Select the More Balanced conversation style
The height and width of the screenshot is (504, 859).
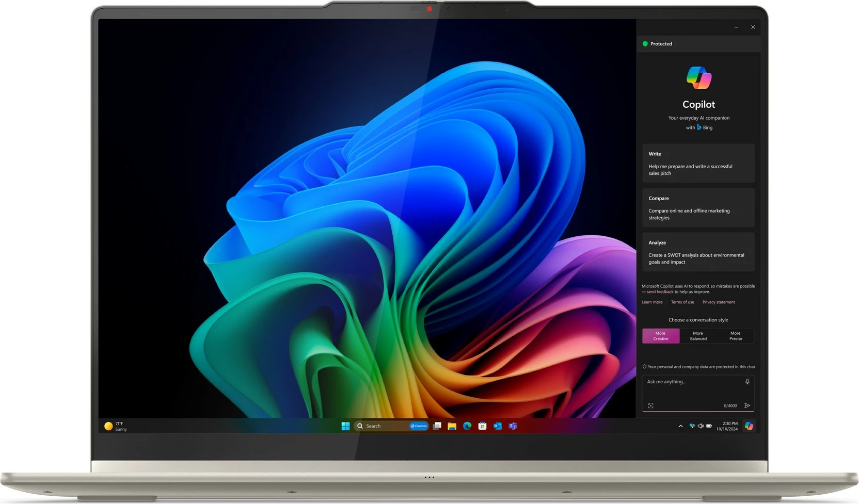coord(698,336)
